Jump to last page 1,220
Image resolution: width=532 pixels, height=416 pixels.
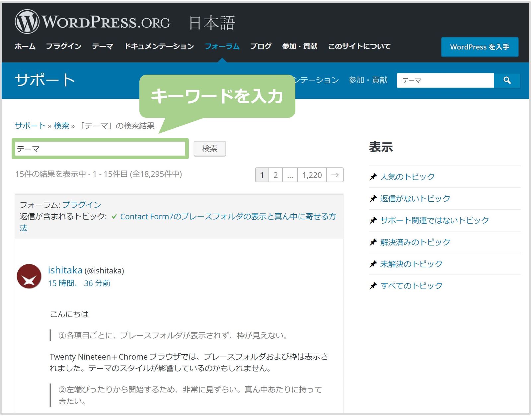(312, 175)
